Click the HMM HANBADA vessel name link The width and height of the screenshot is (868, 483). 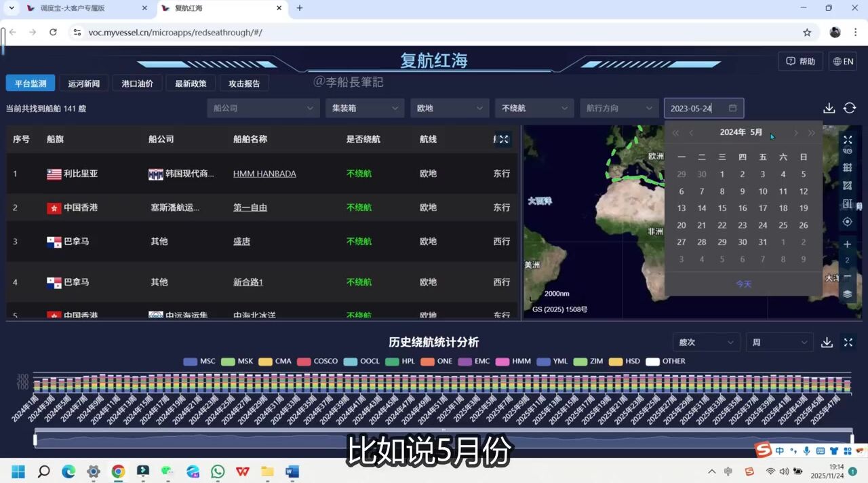[x=264, y=174]
